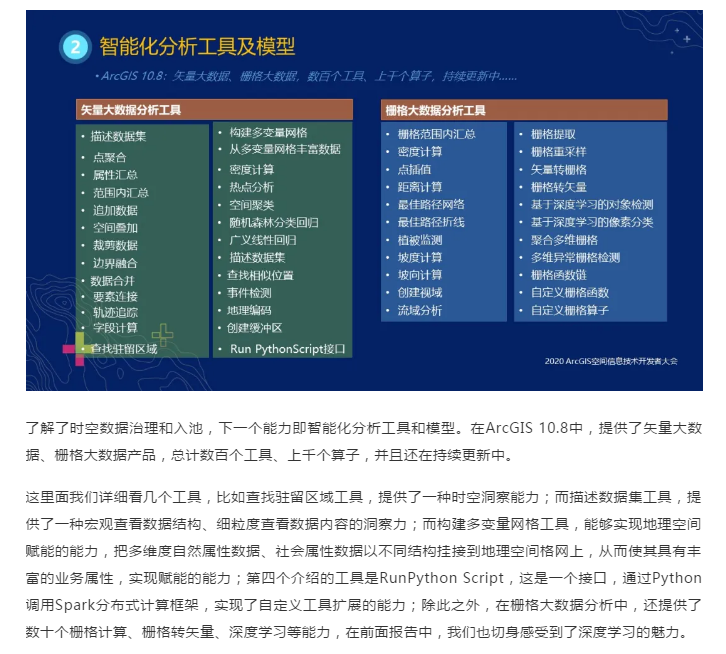Click the 构建多变量网格 list item
Viewport: 726px width, 654px height.
tap(269, 133)
